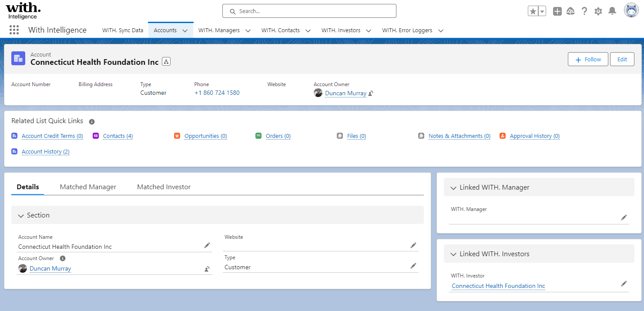Image resolution: width=644 pixels, height=311 pixels.
Task: Click the info icon next to Related List Quick Links
Action: tap(92, 122)
